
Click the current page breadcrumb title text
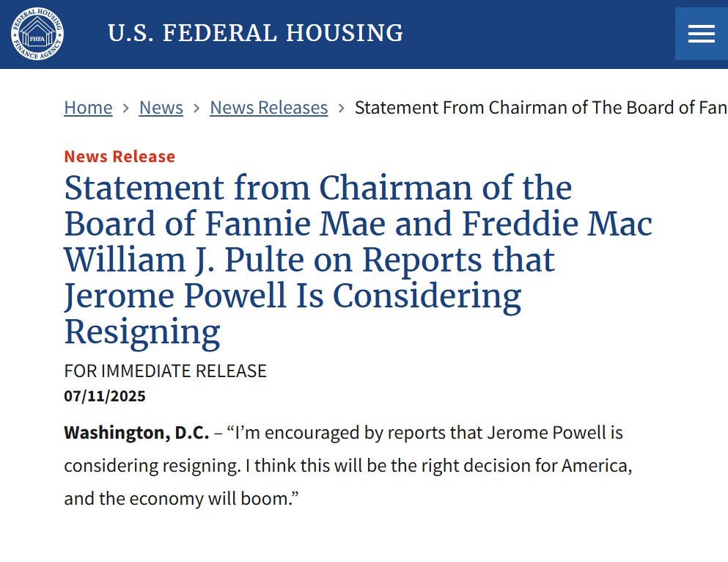click(x=540, y=108)
